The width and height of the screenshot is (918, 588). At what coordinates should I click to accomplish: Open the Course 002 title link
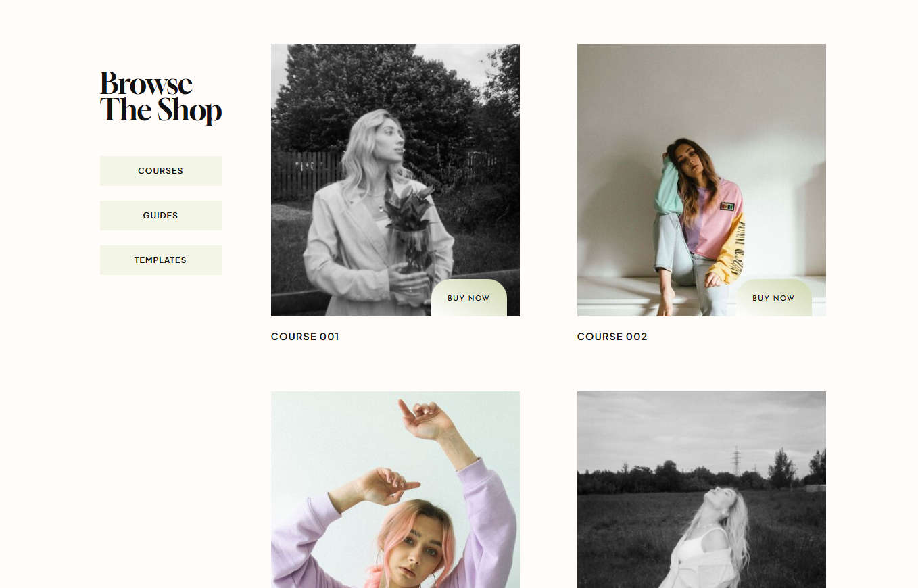coord(612,337)
